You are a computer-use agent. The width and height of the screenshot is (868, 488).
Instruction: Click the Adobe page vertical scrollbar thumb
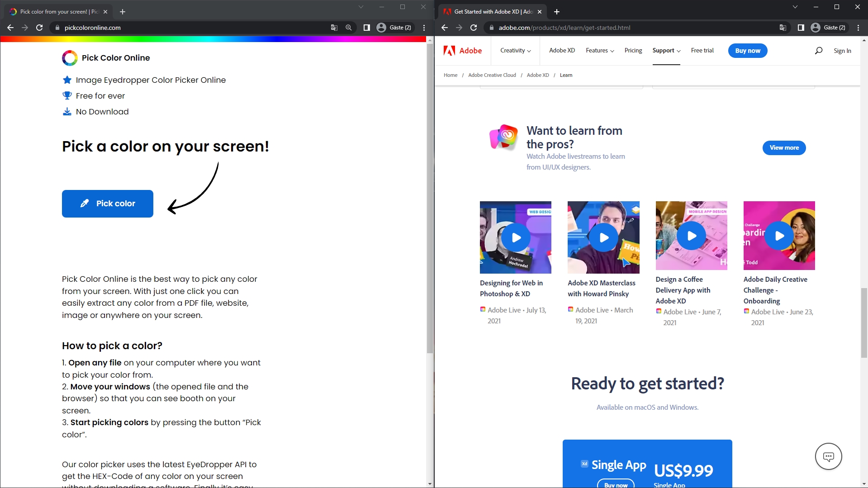pos(864,322)
